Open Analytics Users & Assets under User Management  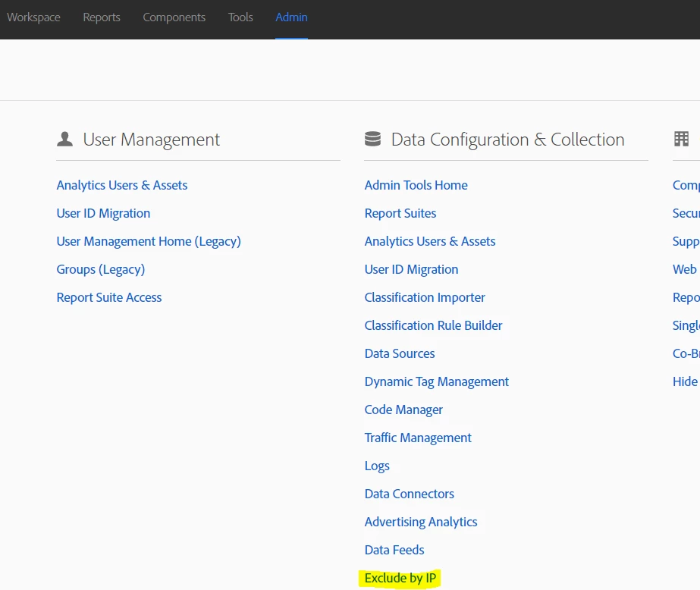click(x=122, y=185)
